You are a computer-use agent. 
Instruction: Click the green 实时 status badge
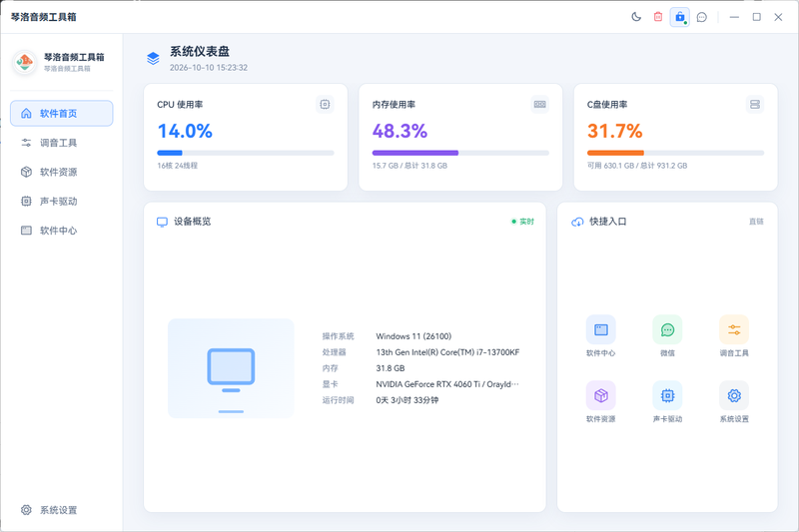coord(522,222)
